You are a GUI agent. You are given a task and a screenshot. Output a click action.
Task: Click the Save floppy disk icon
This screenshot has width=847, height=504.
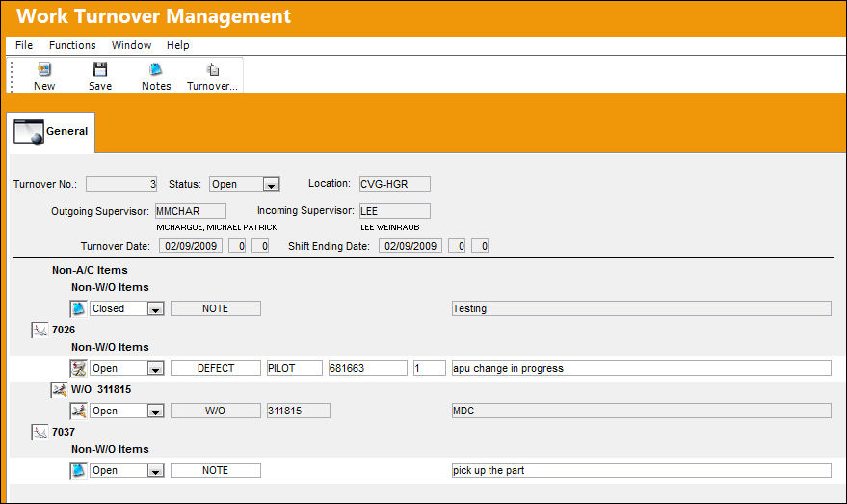[x=100, y=69]
